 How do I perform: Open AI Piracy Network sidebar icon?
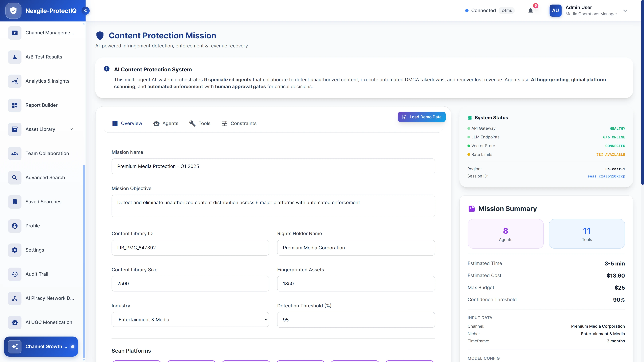tap(15, 298)
